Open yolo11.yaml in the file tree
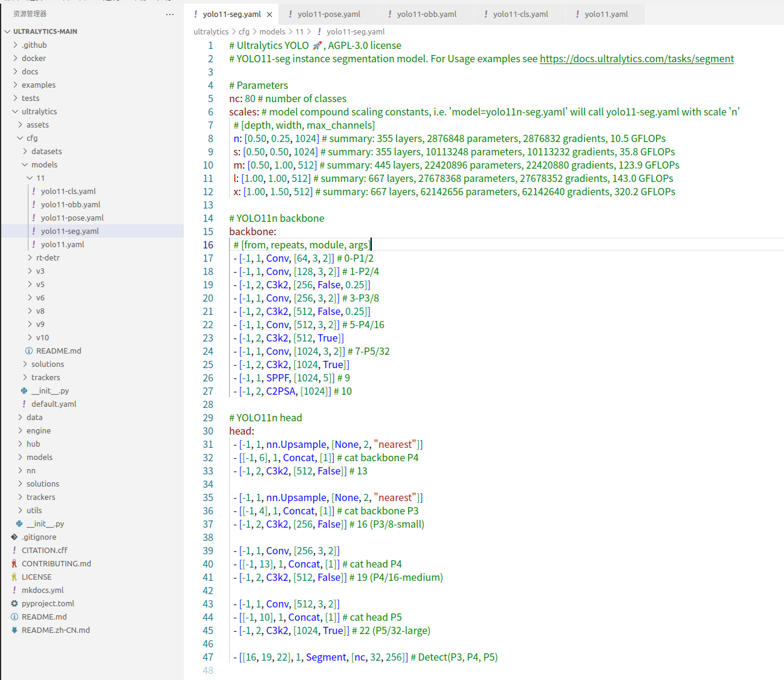Image resolution: width=784 pixels, height=680 pixels. click(x=62, y=244)
